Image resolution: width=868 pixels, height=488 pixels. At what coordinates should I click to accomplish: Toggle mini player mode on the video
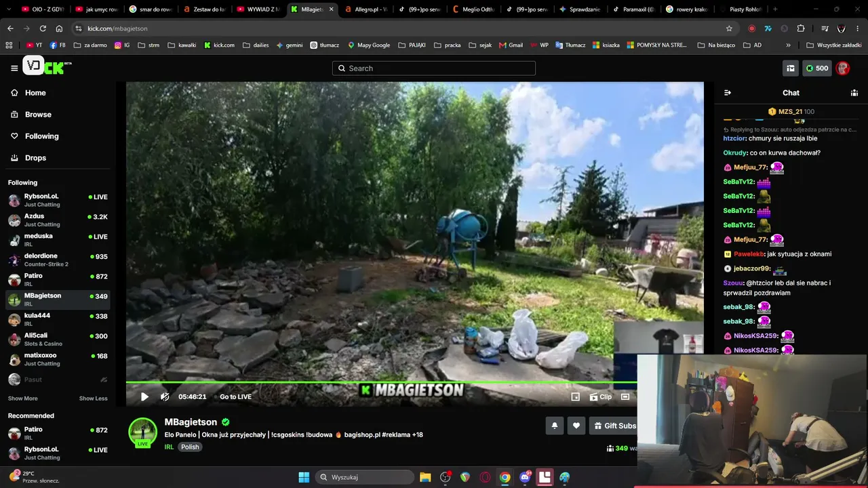[576, 396]
